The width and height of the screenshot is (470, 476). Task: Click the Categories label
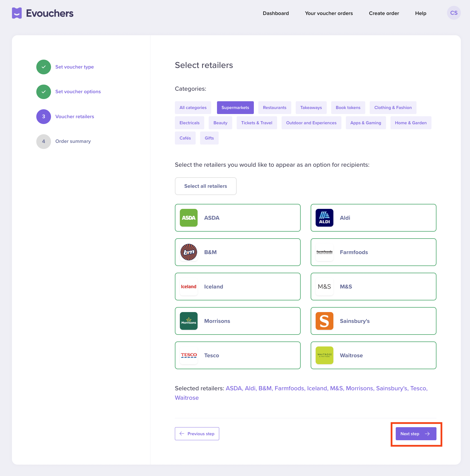pyautogui.click(x=191, y=89)
